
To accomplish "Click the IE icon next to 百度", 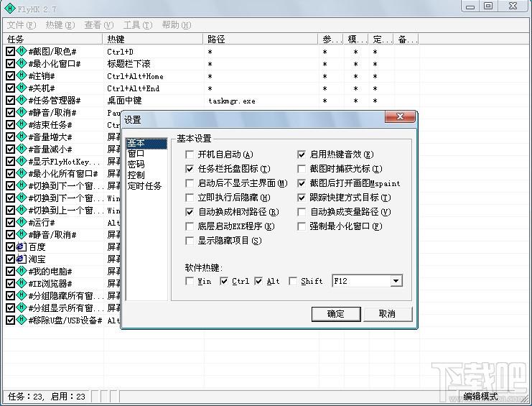I will tap(22, 246).
